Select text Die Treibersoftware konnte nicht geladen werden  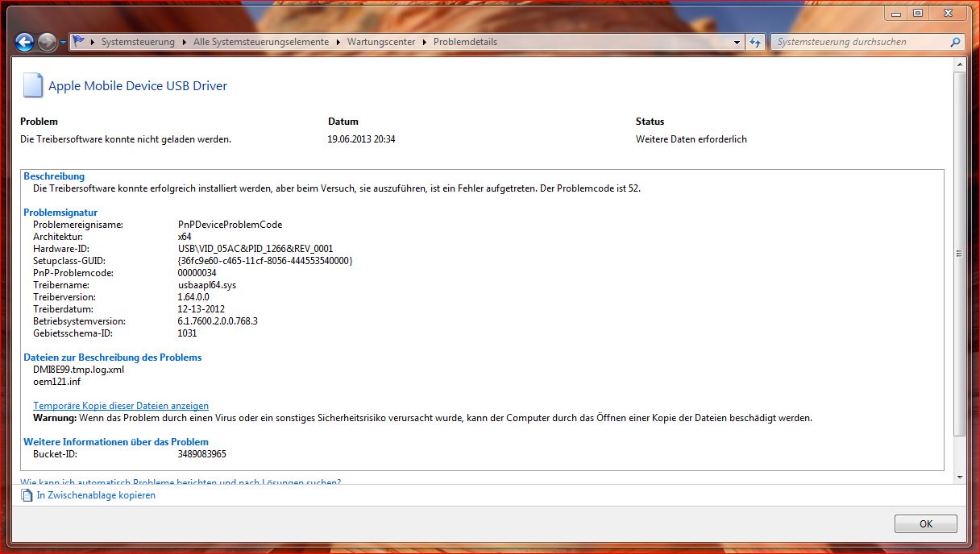coord(126,139)
